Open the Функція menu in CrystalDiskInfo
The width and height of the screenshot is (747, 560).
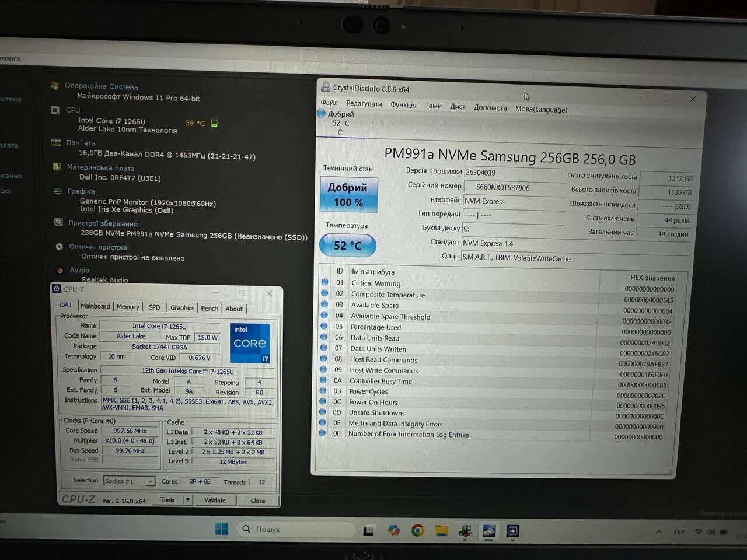coord(403,105)
